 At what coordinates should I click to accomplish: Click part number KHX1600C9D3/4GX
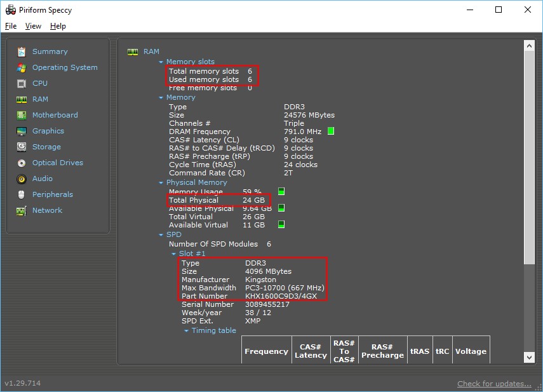click(281, 297)
